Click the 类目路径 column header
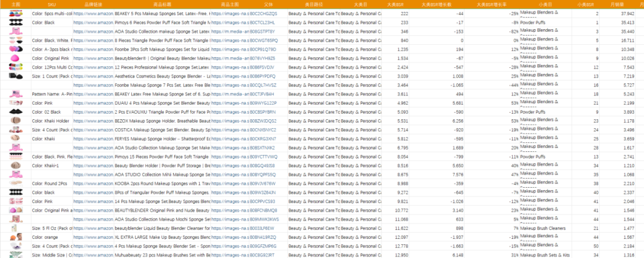The height and width of the screenshot is (258, 644). click(x=314, y=5)
